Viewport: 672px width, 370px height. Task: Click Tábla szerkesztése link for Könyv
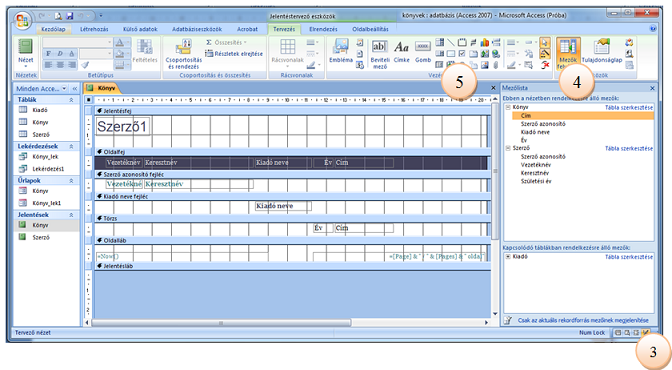629,108
